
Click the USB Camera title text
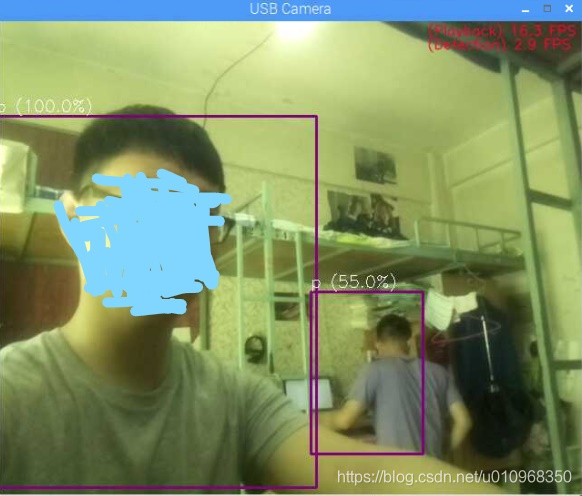click(x=290, y=9)
